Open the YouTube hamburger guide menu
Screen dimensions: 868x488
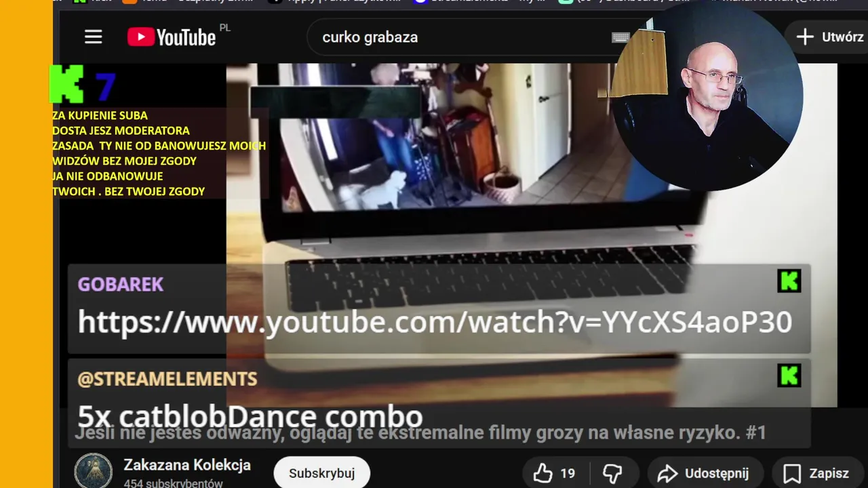coord(93,37)
